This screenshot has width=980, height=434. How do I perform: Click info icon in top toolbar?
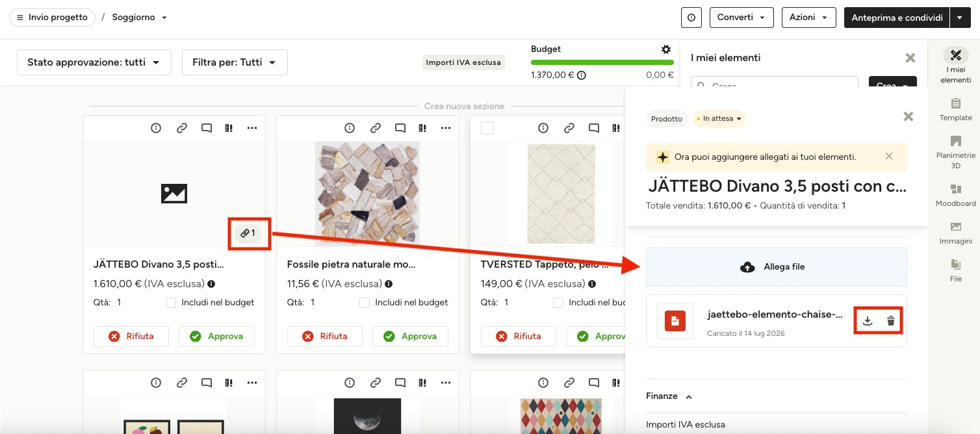tap(691, 18)
